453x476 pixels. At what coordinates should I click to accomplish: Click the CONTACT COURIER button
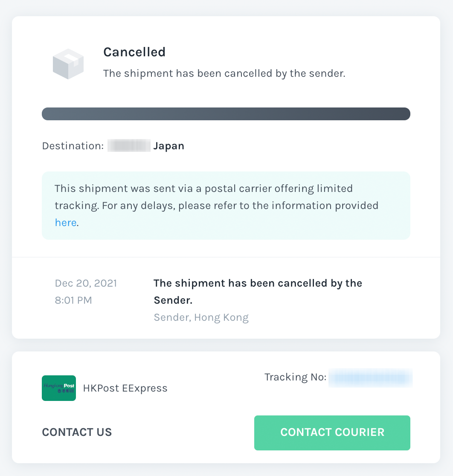coord(332,432)
